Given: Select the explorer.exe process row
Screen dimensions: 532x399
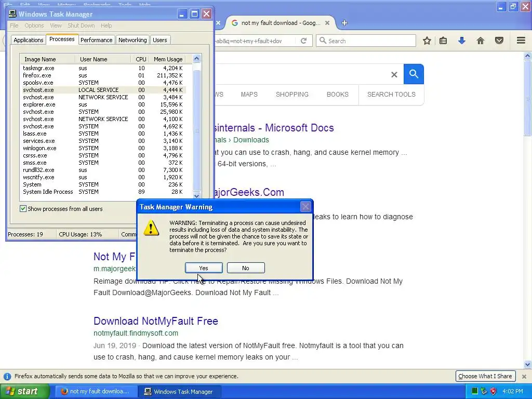Looking at the screenshot, I should point(103,104).
